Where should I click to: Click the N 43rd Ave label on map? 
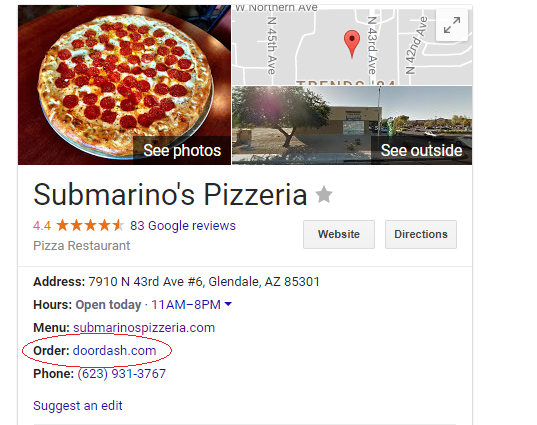[x=372, y=46]
